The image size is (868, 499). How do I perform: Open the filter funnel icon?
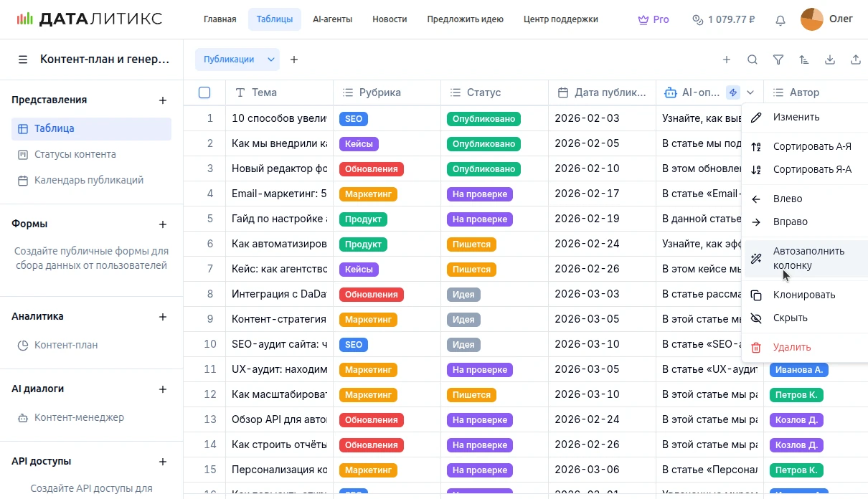[x=778, y=60]
